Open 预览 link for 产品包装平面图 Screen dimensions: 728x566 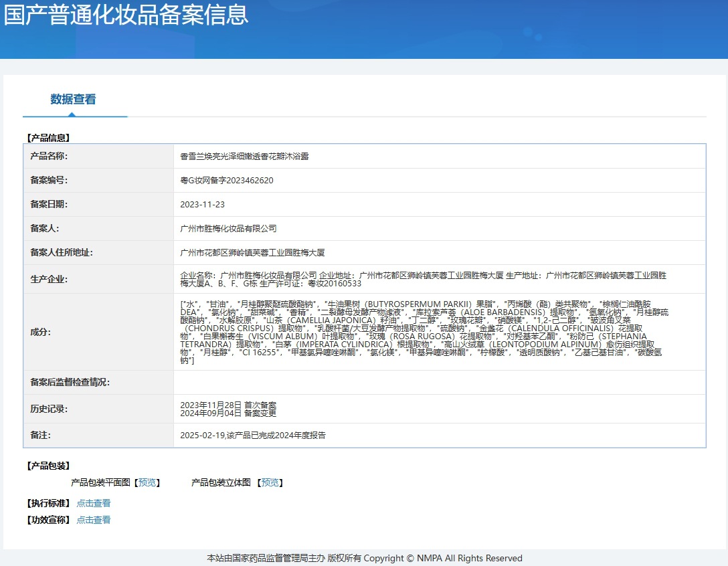147,482
